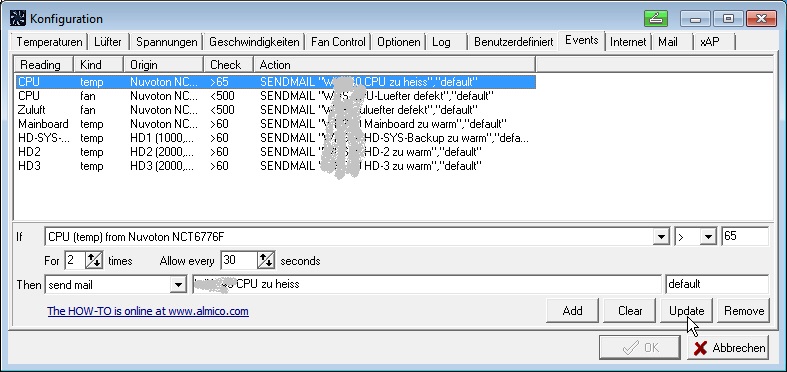Open the sensor dropdown in the If row
The height and width of the screenshot is (372, 787).
coord(662,236)
